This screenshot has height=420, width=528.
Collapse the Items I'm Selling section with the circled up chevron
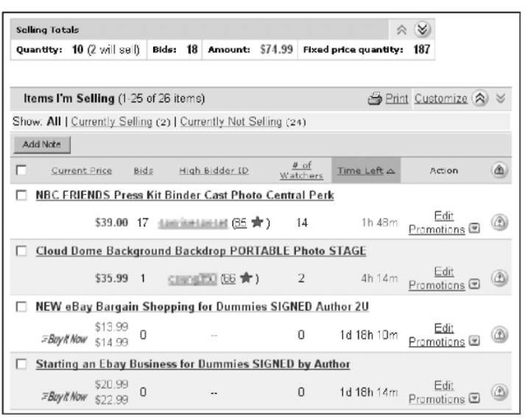tap(480, 98)
